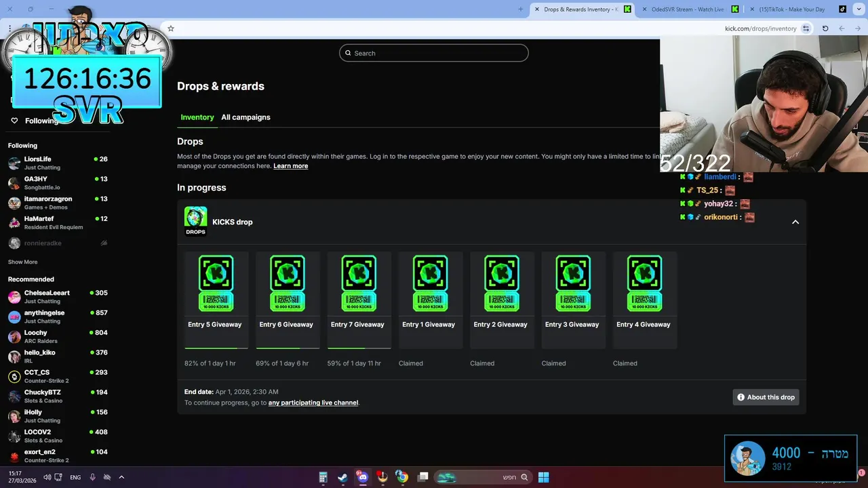Open Discord from the taskbar

click(362, 477)
